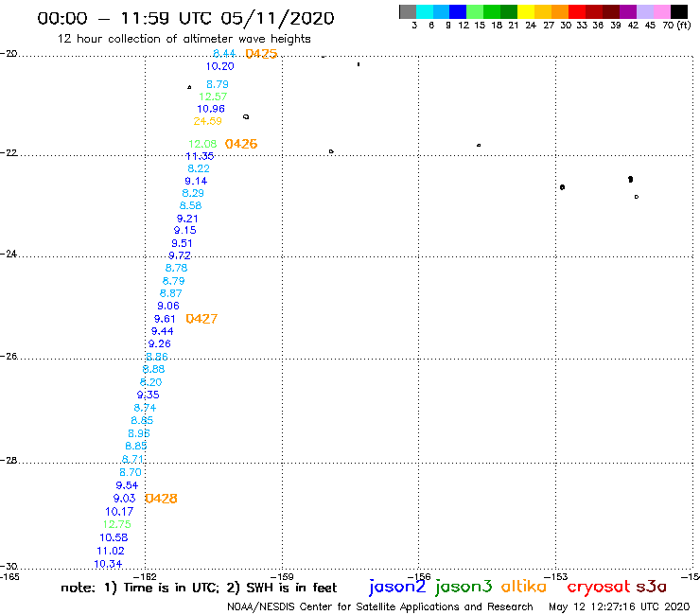Viewport: 700px width, 615px height.
Task: Click the wave height value 8.70
Action: (x=131, y=472)
